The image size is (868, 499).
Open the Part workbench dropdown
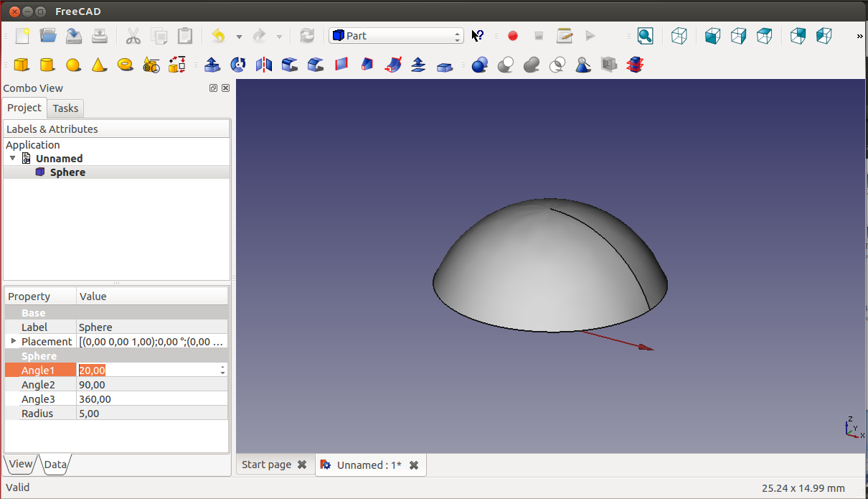tap(396, 36)
